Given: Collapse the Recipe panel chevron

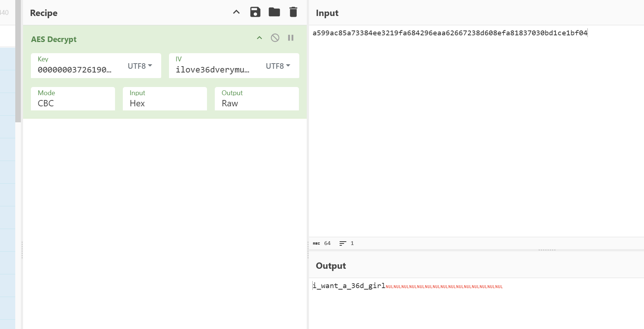Looking at the screenshot, I should pyautogui.click(x=236, y=12).
